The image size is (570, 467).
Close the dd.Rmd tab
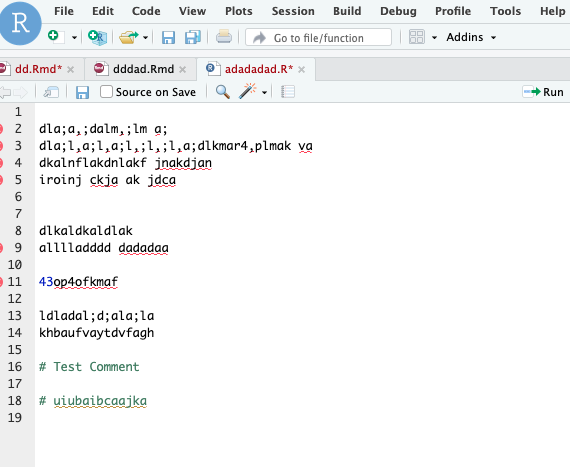[x=71, y=69]
